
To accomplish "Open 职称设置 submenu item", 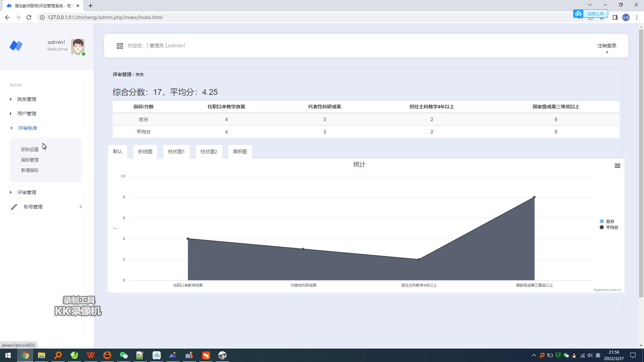I will tap(30, 149).
